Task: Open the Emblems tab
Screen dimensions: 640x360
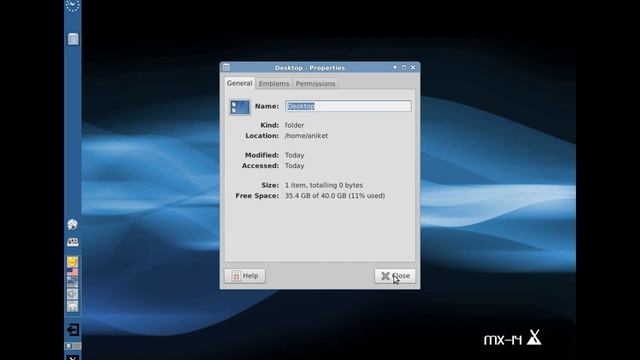Action: click(x=274, y=84)
